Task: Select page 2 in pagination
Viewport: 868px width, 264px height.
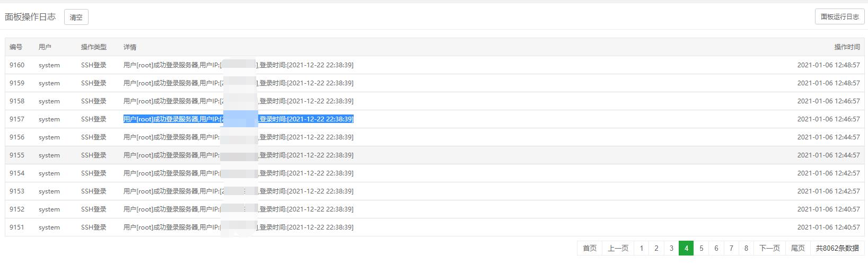Action: point(656,248)
